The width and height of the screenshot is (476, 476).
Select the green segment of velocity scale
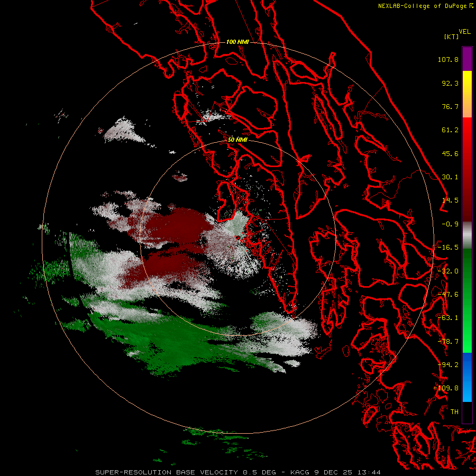tap(467, 300)
